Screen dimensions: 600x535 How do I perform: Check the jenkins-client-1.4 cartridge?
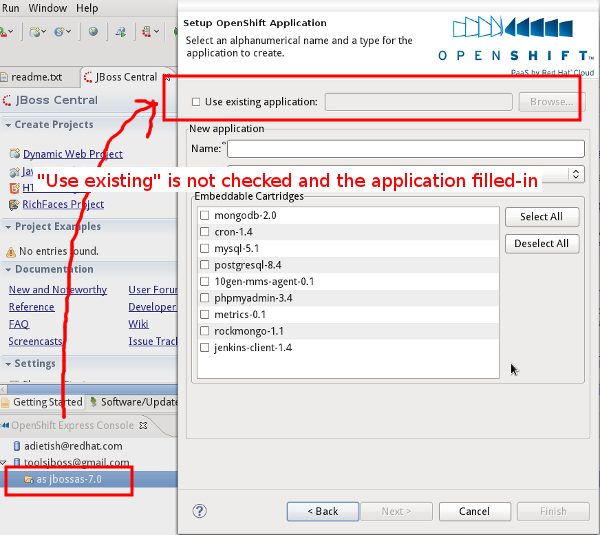pyautogui.click(x=205, y=347)
